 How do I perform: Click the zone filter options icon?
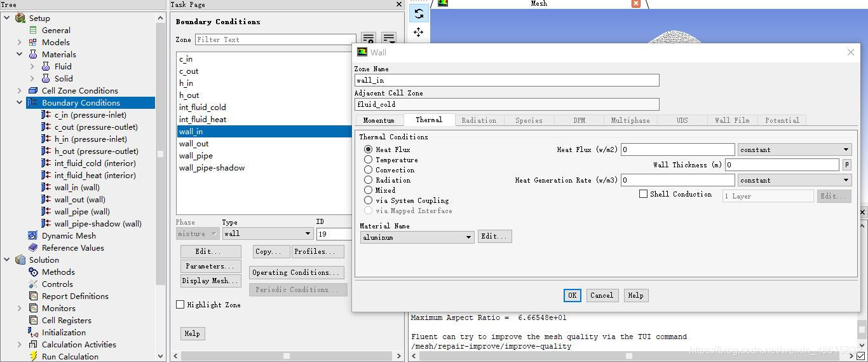point(389,39)
